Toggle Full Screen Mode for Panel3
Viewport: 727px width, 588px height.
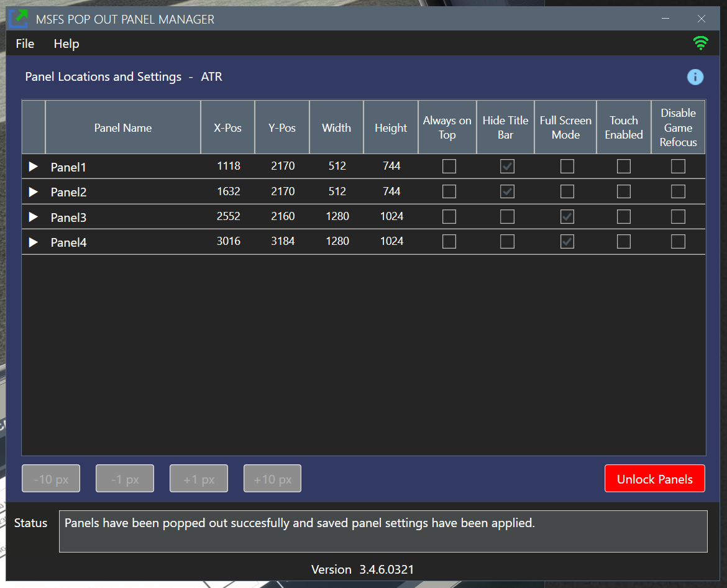point(567,216)
